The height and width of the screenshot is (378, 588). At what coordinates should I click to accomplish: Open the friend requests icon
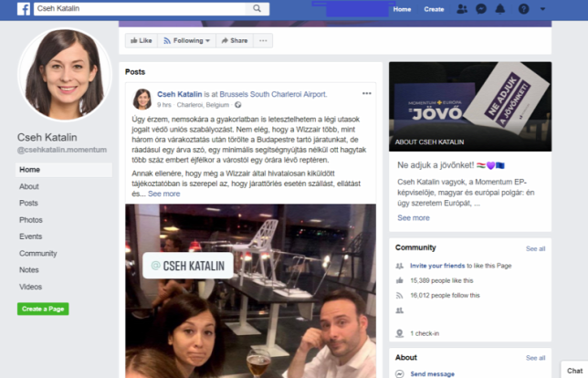462,9
